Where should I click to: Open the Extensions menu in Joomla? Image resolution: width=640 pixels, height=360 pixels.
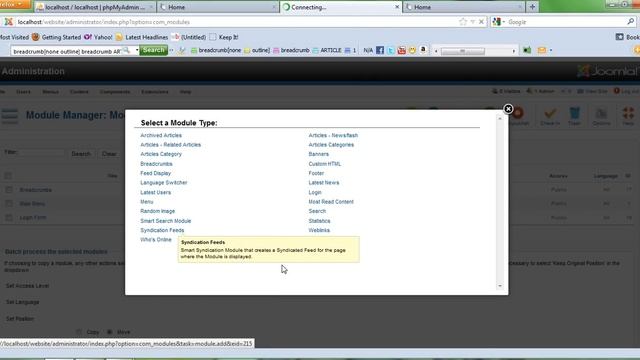[155, 92]
